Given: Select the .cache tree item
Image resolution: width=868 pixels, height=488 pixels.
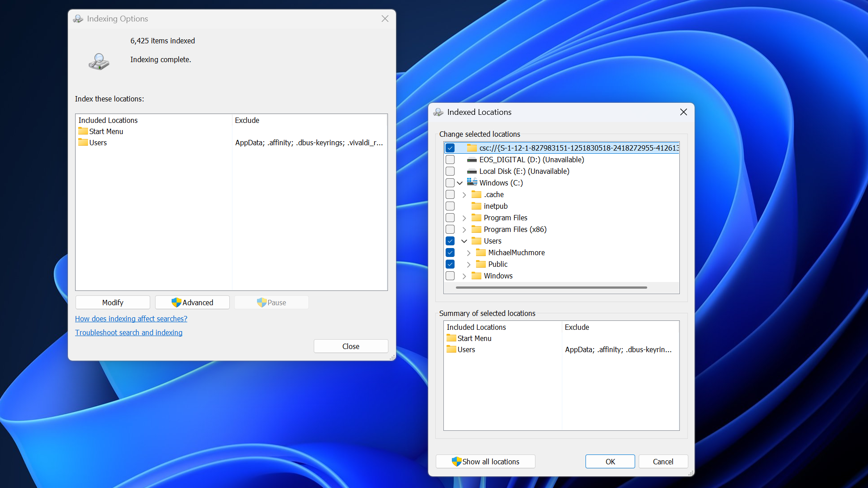Looking at the screenshot, I should click(493, 194).
